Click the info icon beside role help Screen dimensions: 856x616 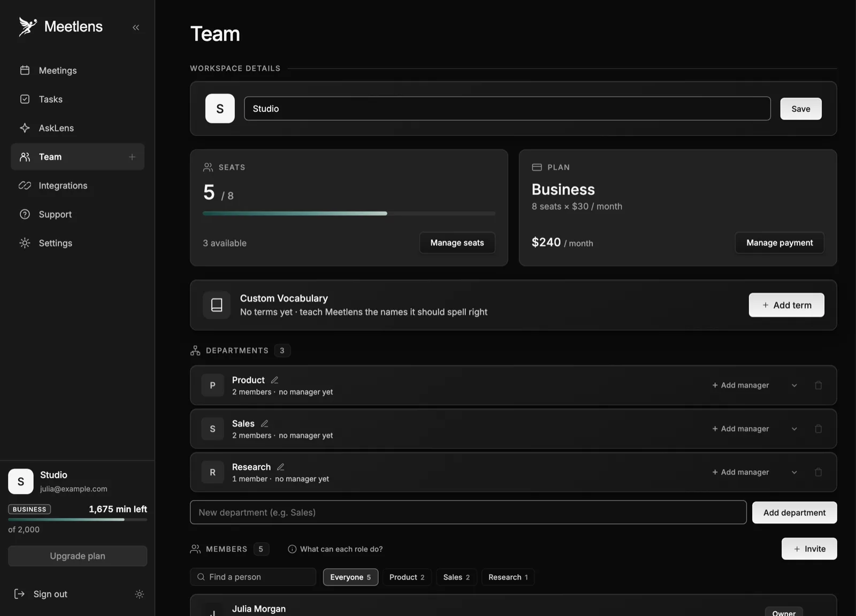point(292,549)
